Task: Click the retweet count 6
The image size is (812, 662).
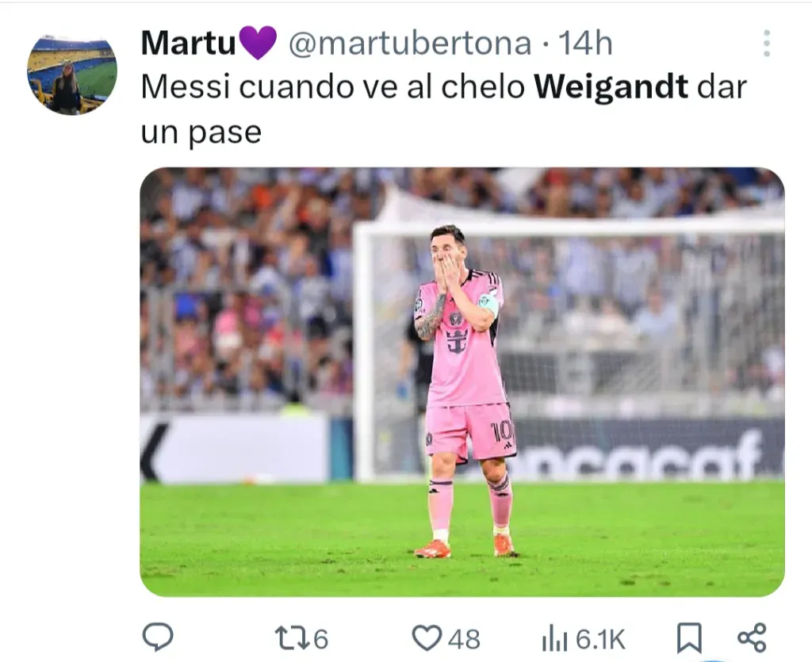Action: [x=320, y=639]
